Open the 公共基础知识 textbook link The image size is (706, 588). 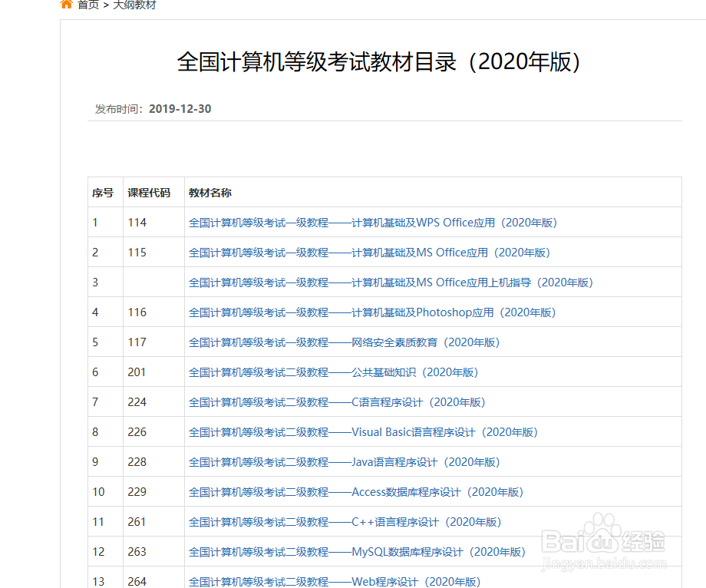coord(334,372)
